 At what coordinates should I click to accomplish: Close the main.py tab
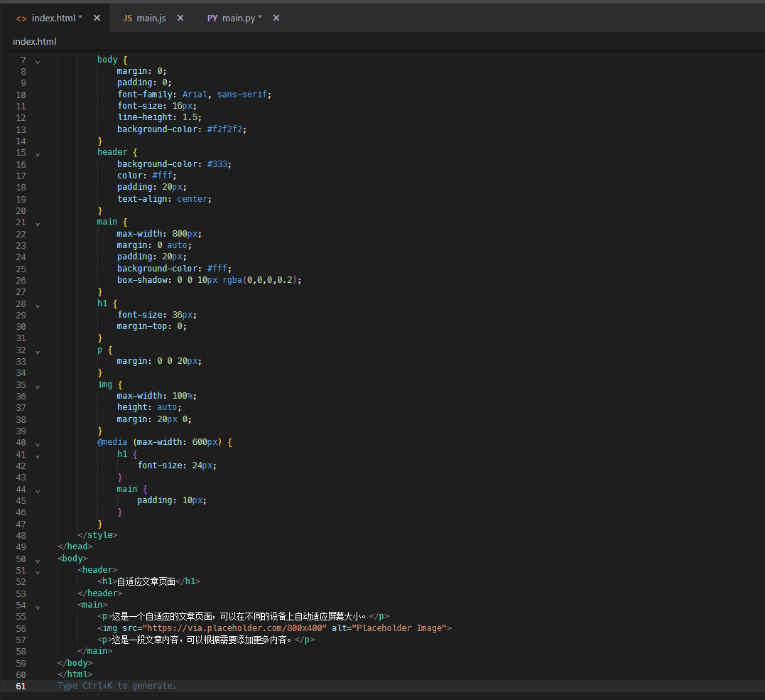[276, 18]
